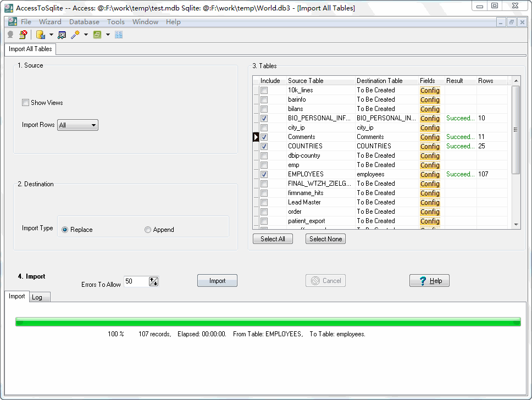Switch to the Log tab
The width and height of the screenshot is (532, 400).
(40, 297)
